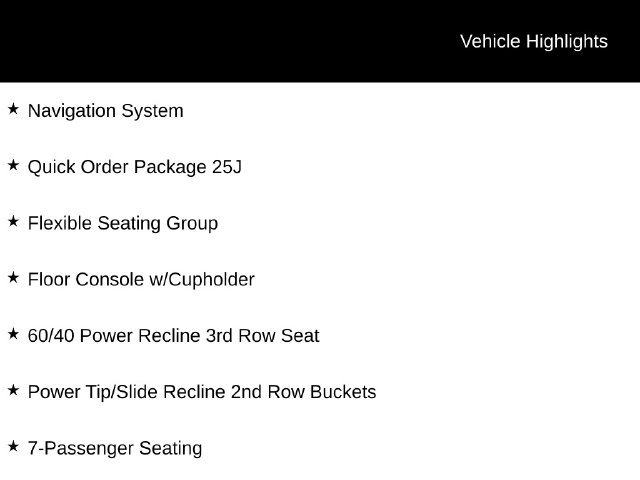Click the word Cupholder in the list
640x480 pixels.
[x=211, y=280]
